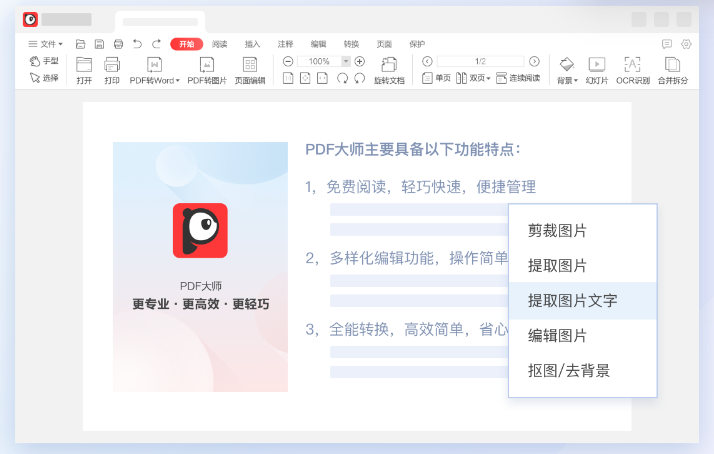Go to the previous page arrow
This screenshot has width=714, height=454.
[427, 61]
